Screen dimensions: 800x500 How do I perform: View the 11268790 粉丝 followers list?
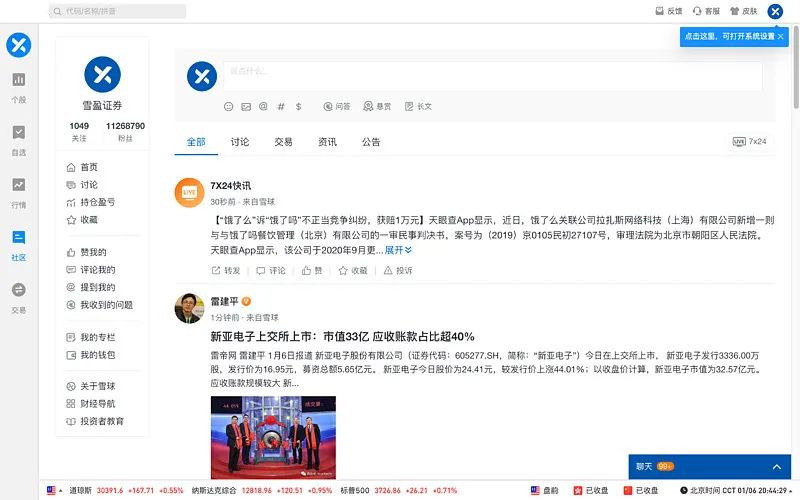click(x=126, y=131)
